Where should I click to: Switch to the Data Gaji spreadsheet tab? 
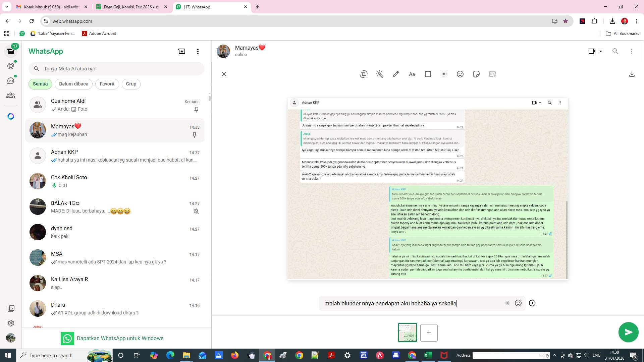pos(131,7)
